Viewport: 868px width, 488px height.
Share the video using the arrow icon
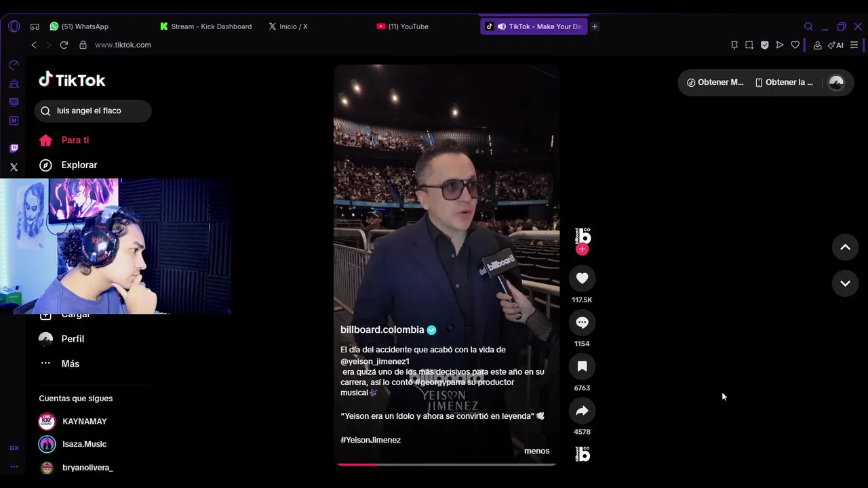pyautogui.click(x=582, y=411)
